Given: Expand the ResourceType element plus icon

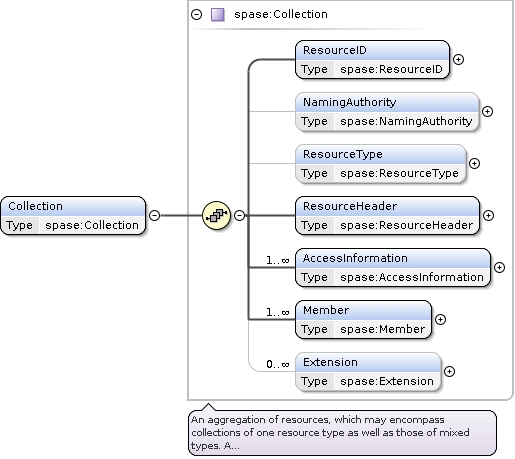Looking at the screenshot, I should click(474, 163).
